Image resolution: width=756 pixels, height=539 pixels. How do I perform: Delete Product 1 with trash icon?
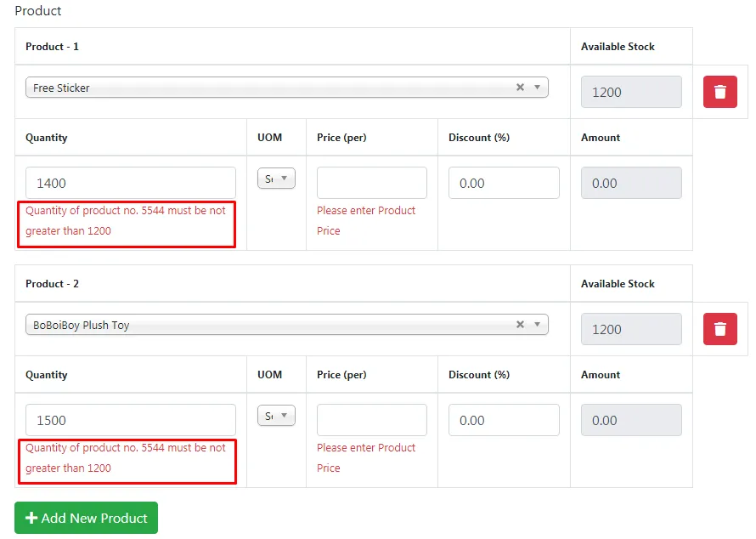point(719,92)
